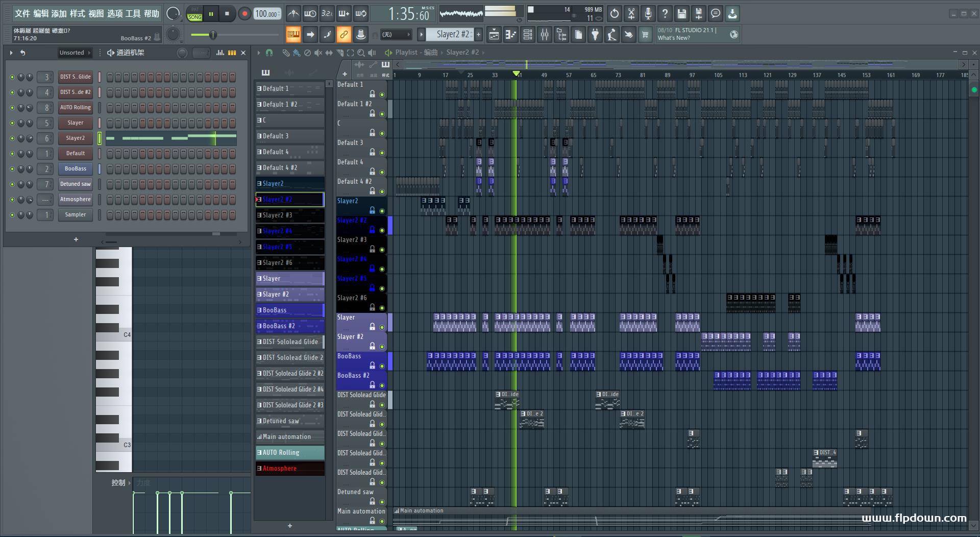Select the playlist Delete tool
The width and height of the screenshot is (980, 537).
coord(307,53)
